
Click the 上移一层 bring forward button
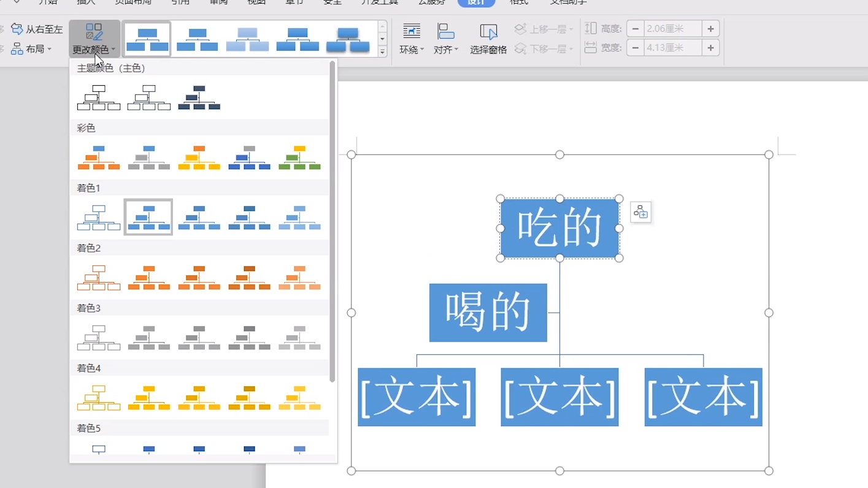543,29
